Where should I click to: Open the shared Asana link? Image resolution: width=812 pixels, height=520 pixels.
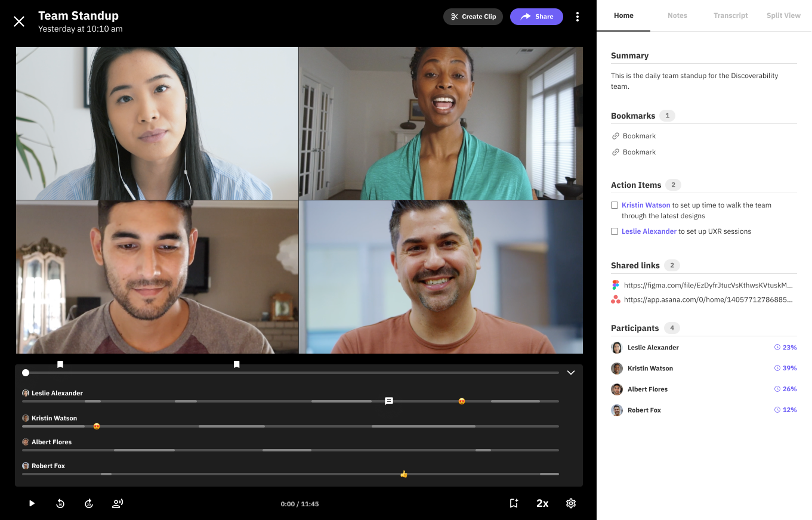708,300
